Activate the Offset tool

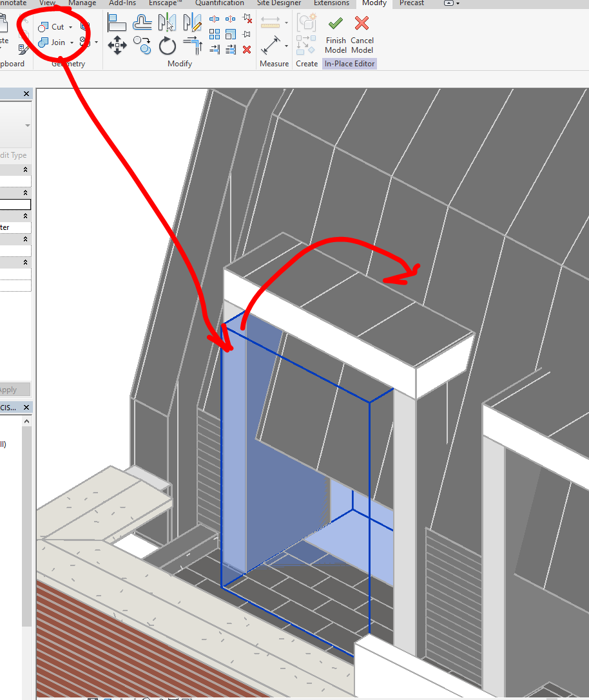pos(142,21)
